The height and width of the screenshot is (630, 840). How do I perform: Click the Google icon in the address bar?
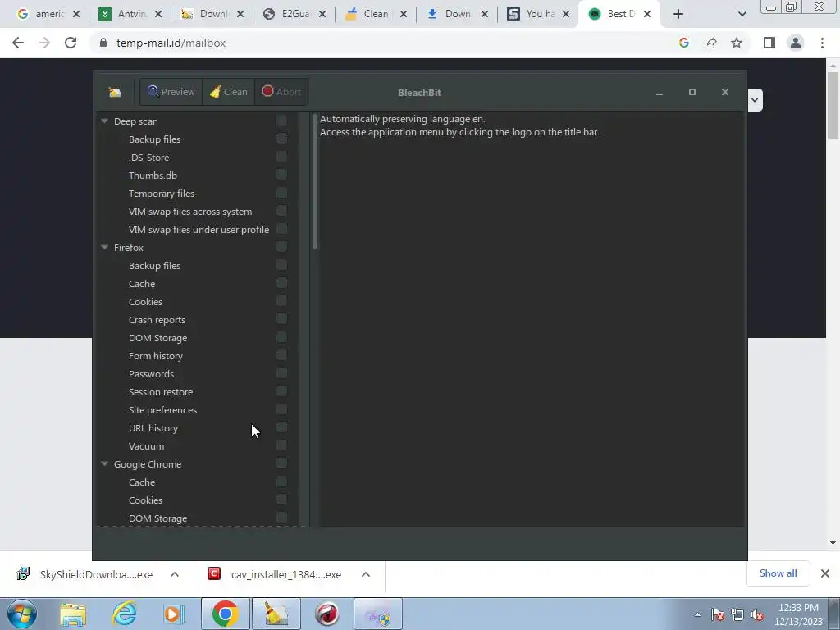[684, 43]
